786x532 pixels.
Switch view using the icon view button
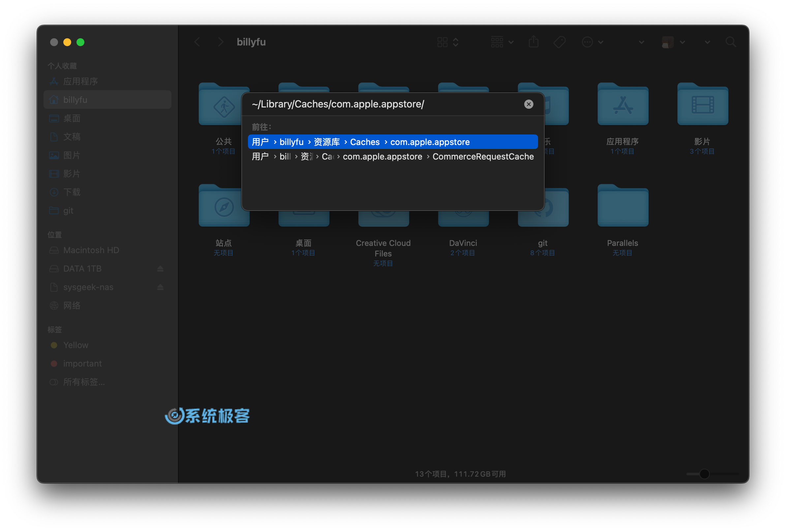(442, 42)
